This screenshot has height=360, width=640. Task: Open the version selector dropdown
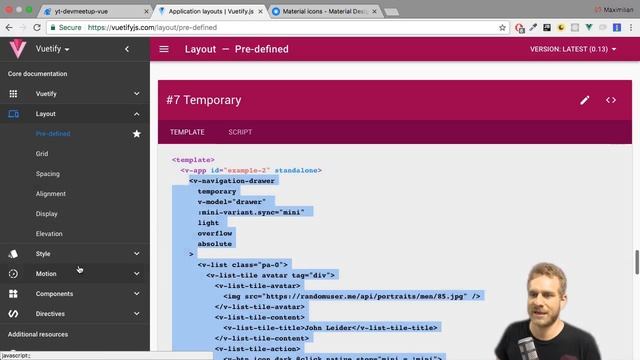573,49
